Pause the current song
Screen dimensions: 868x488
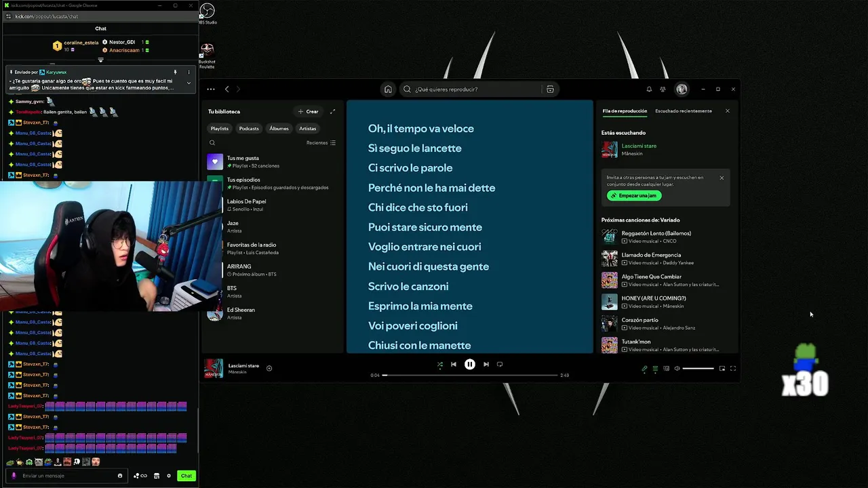click(x=469, y=364)
